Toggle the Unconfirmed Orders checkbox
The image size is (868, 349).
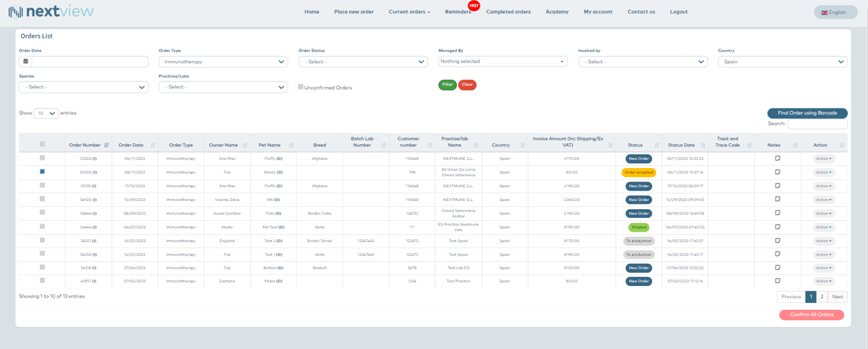[x=301, y=87]
